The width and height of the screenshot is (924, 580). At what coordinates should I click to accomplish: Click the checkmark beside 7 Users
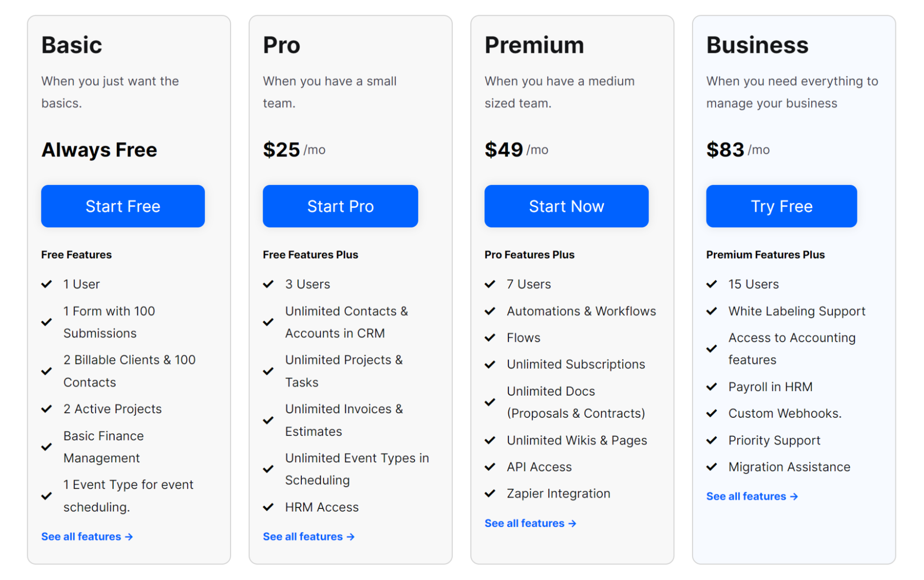[x=490, y=284]
